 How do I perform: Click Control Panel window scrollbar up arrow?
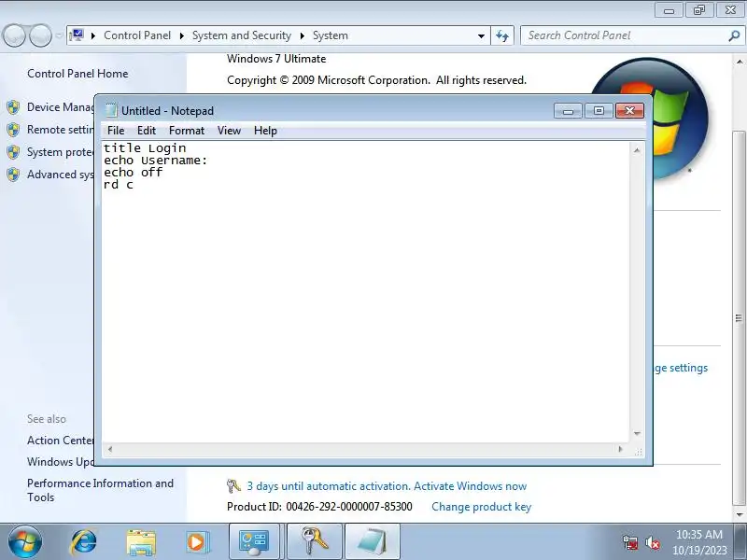coord(739,62)
